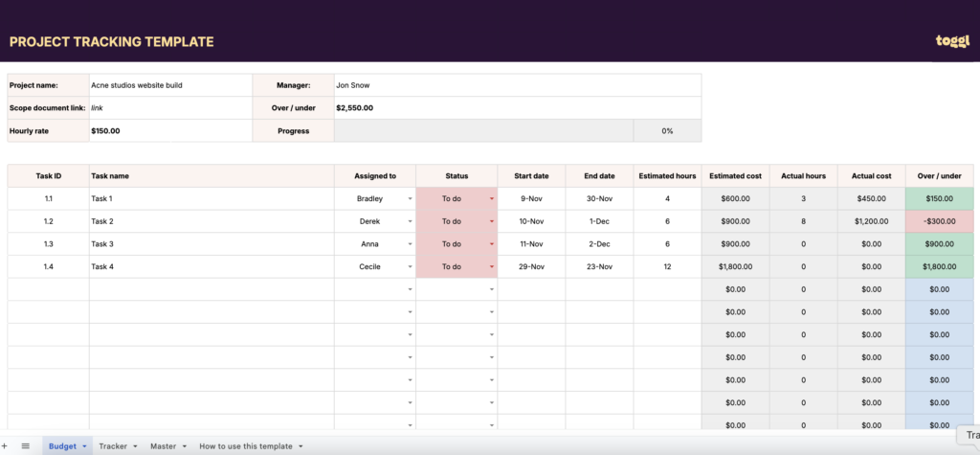Open Assigned to dropdown for Derek
This screenshot has height=455, width=980.
[x=410, y=221]
